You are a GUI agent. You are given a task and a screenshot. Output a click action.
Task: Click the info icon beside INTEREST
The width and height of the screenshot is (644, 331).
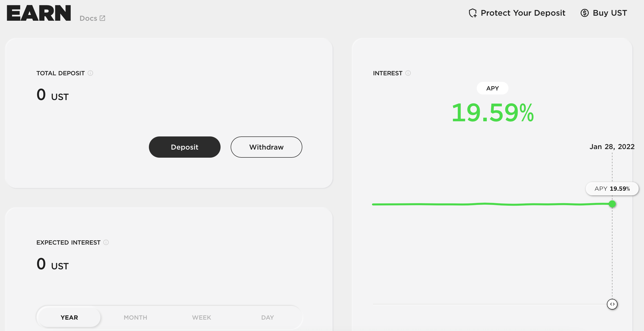pos(408,73)
